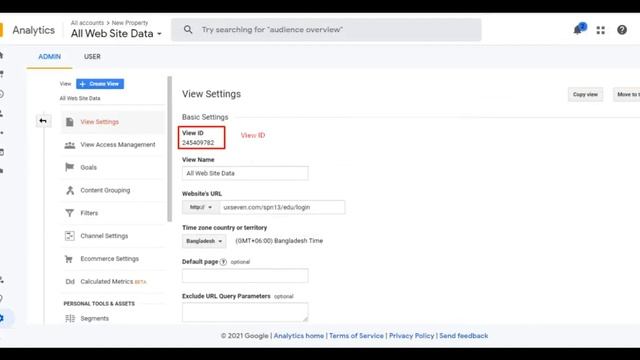
Task: Switch to the USER tab
Action: pyautogui.click(x=92, y=57)
